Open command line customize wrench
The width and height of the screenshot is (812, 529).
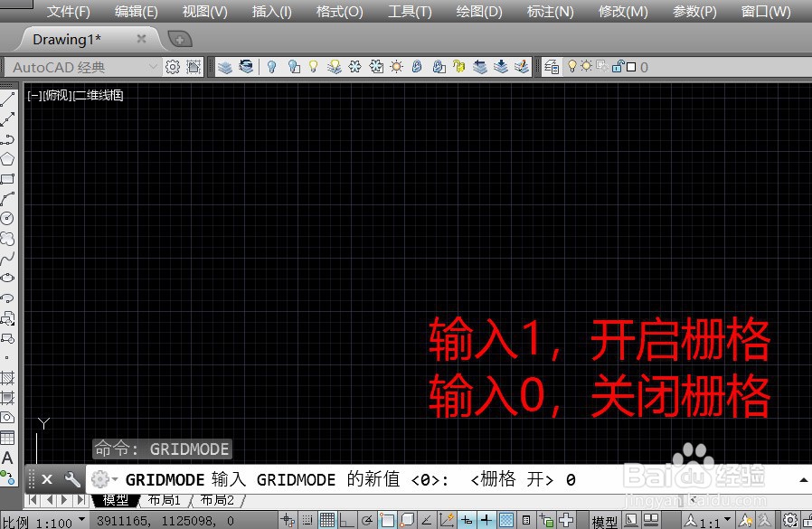point(72,479)
